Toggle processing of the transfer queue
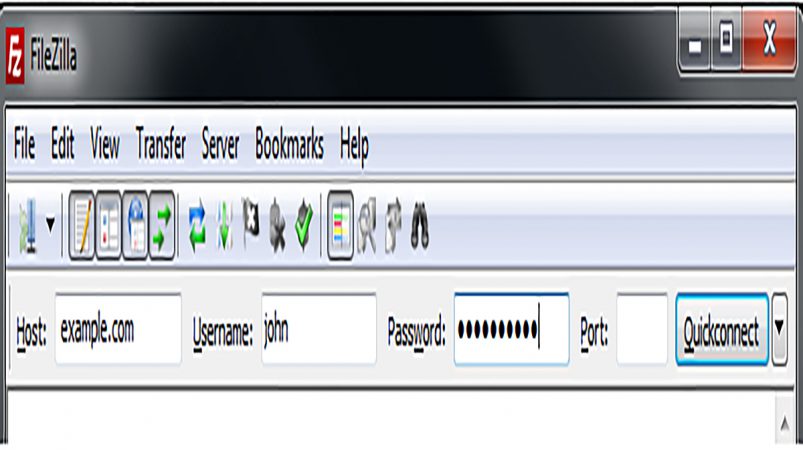Screen dimensions: 803x450 pos(224,226)
